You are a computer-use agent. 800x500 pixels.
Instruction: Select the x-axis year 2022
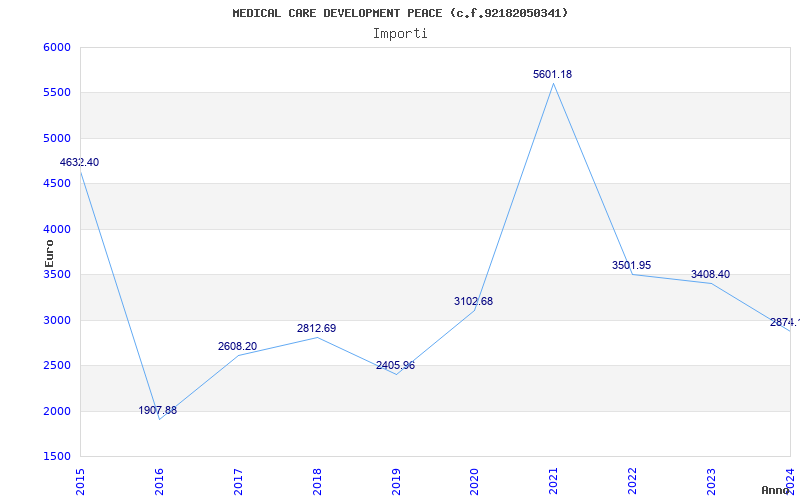[632, 481]
